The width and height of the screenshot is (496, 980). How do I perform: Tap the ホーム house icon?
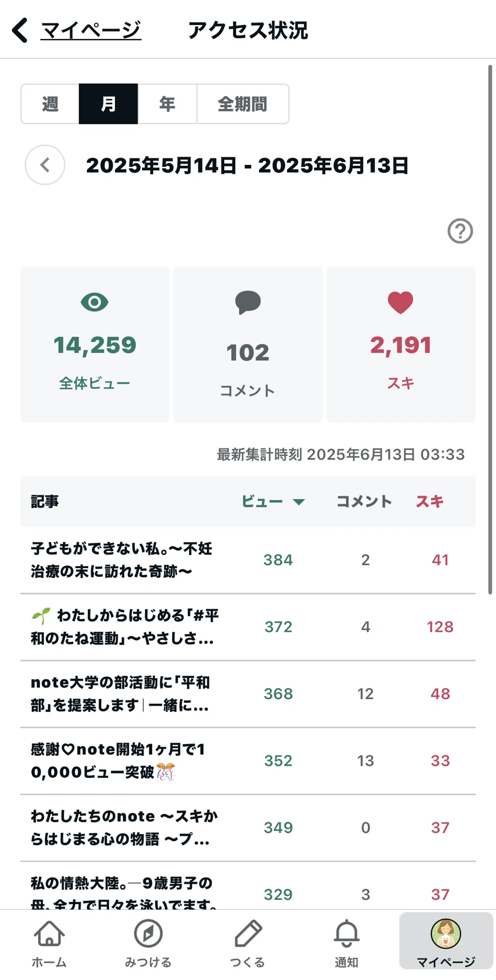pos(49,934)
